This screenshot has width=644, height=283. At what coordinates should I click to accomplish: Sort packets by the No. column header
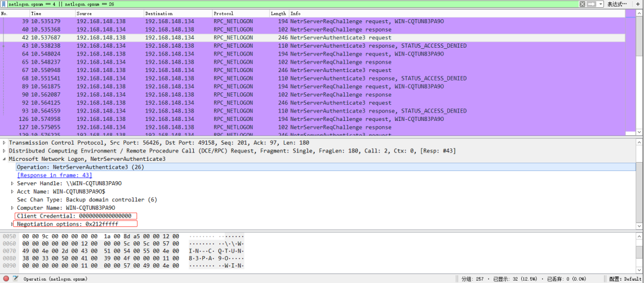tap(15, 14)
